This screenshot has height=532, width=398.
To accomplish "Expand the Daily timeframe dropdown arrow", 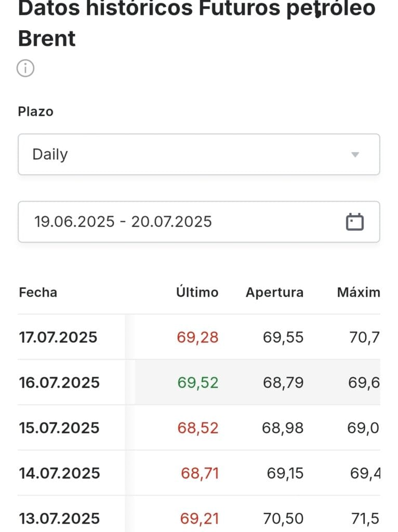I will (355, 155).
